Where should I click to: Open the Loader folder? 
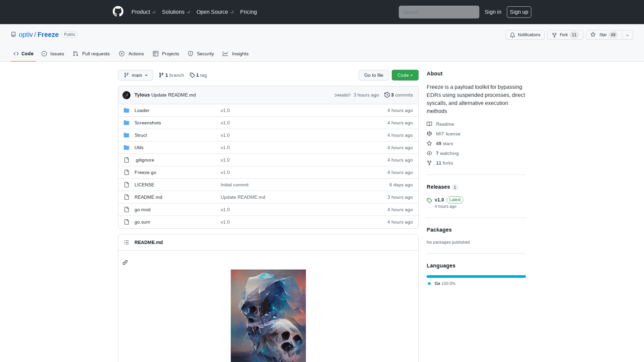tap(142, 110)
